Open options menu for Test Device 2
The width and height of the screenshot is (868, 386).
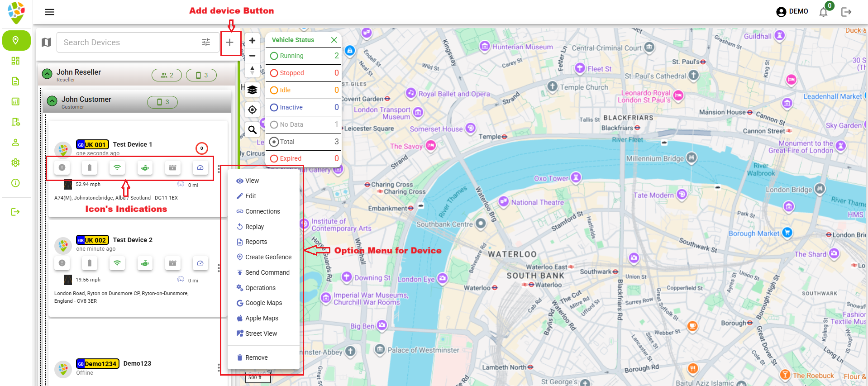(219, 268)
